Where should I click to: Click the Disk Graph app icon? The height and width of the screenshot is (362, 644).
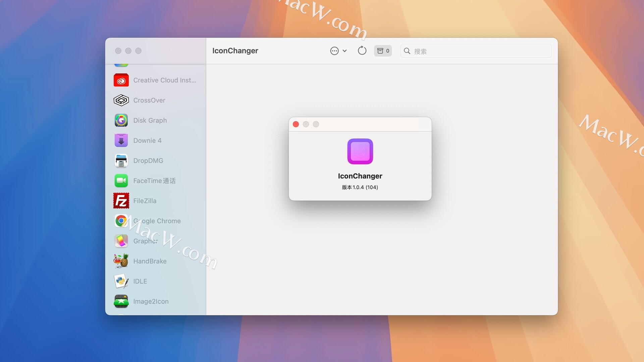click(121, 120)
